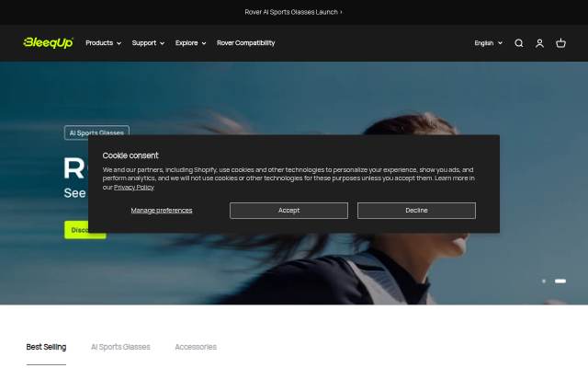
Task: Click the AI Sports Glasses hero badge
Action: 96,132
